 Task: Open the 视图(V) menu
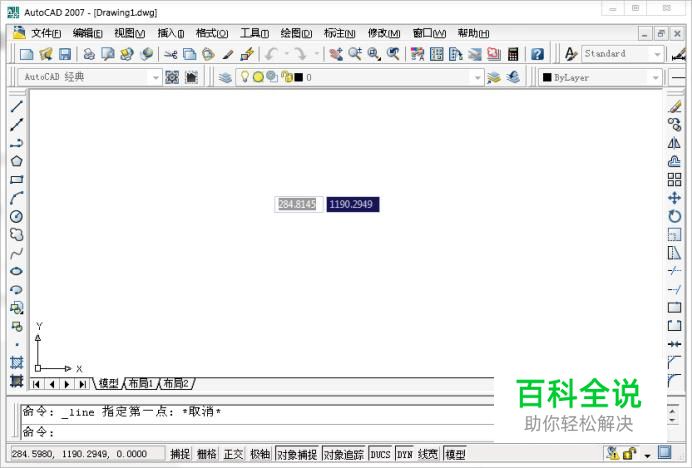tap(129, 33)
